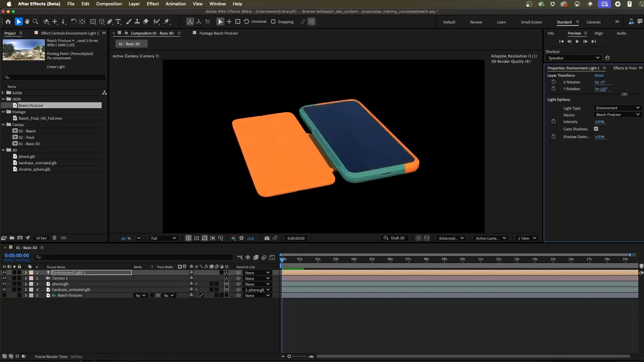Select the Rotation tool

click(73, 22)
